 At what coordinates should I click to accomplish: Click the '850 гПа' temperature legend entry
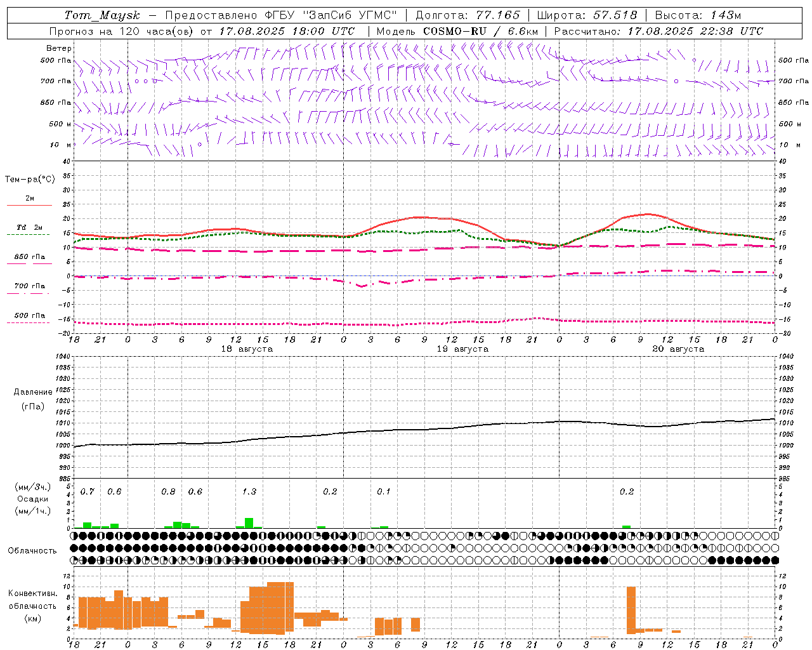coord(30,257)
